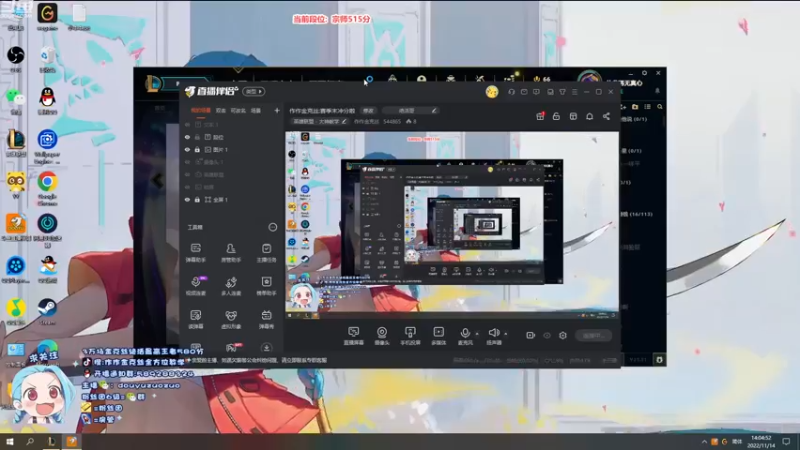Image resolution: width=800 pixels, height=450 pixels.
Task: Open the gift box icon with red badge
Action: [540, 116]
